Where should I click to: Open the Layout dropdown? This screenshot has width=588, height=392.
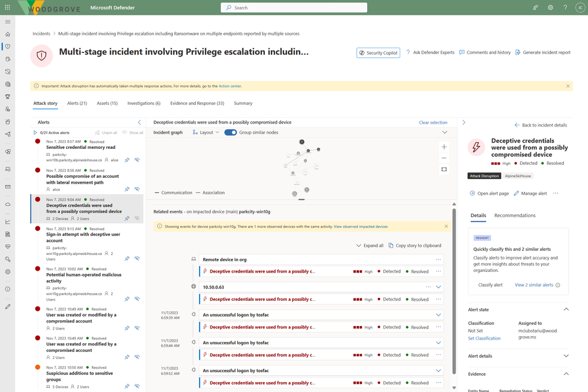click(x=206, y=132)
